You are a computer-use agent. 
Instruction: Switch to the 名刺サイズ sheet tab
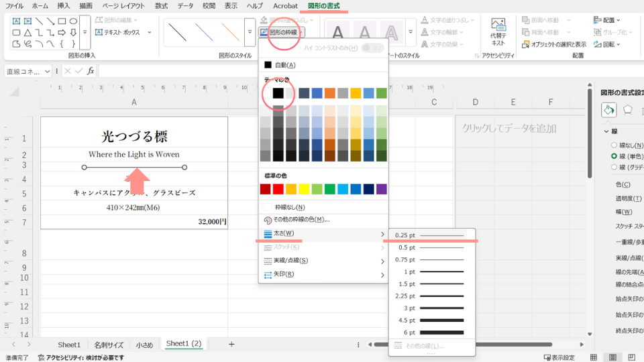pos(109,345)
